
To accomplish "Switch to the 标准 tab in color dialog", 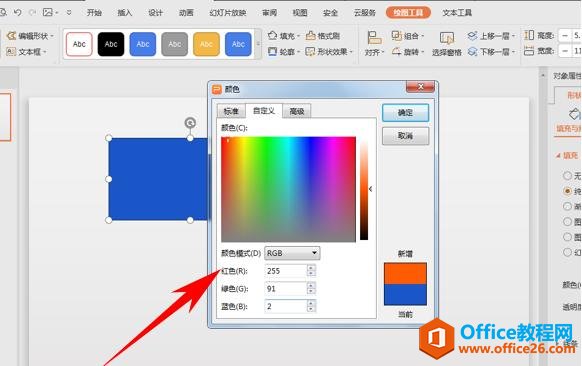I will 231,111.
